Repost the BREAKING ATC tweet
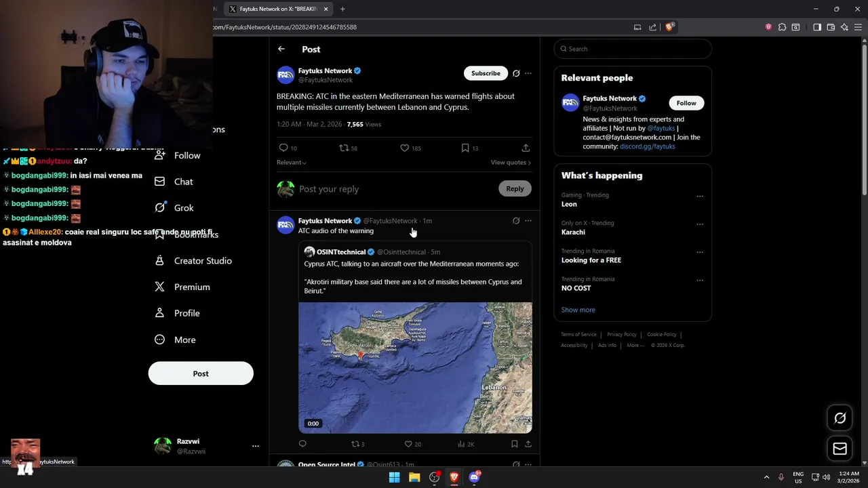The height and width of the screenshot is (488, 868). (344, 148)
